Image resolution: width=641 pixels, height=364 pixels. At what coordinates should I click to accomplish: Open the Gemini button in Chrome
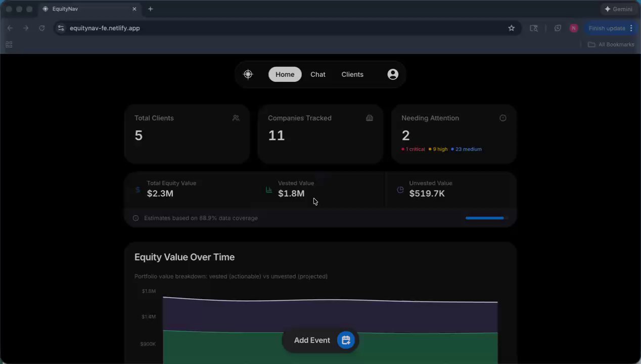618,9
